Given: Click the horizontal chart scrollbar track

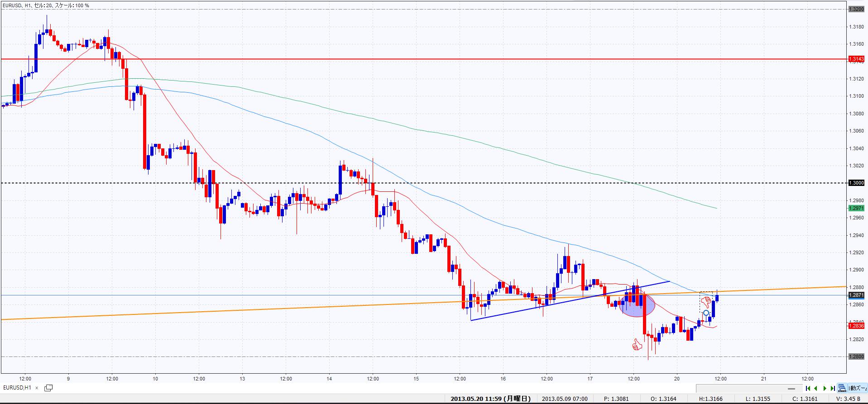Looking at the screenshot, I should click(x=743, y=388).
